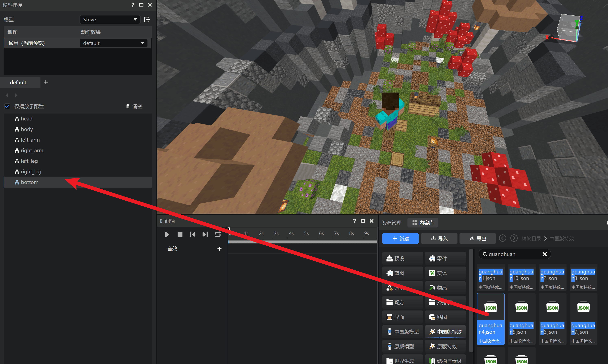This screenshot has height=364, width=608.
Task: Open the 界面 category
Action: coord(403,317)
